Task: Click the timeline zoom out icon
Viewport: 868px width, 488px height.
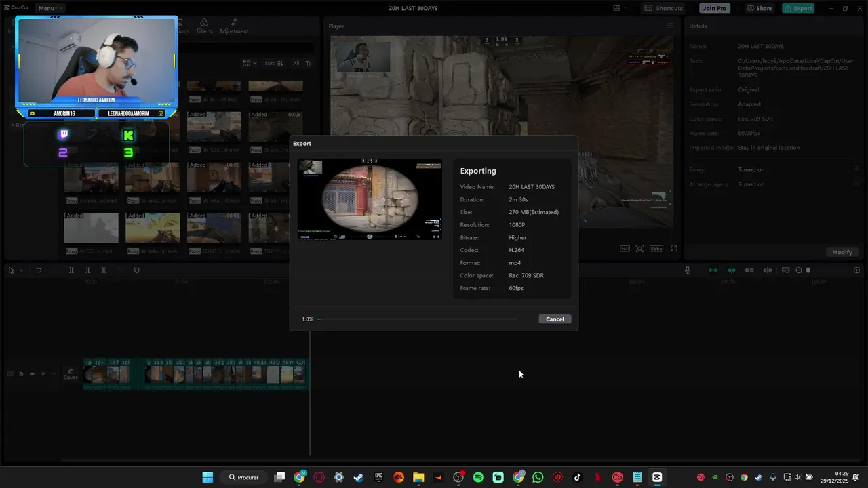Action: [799, 270]
